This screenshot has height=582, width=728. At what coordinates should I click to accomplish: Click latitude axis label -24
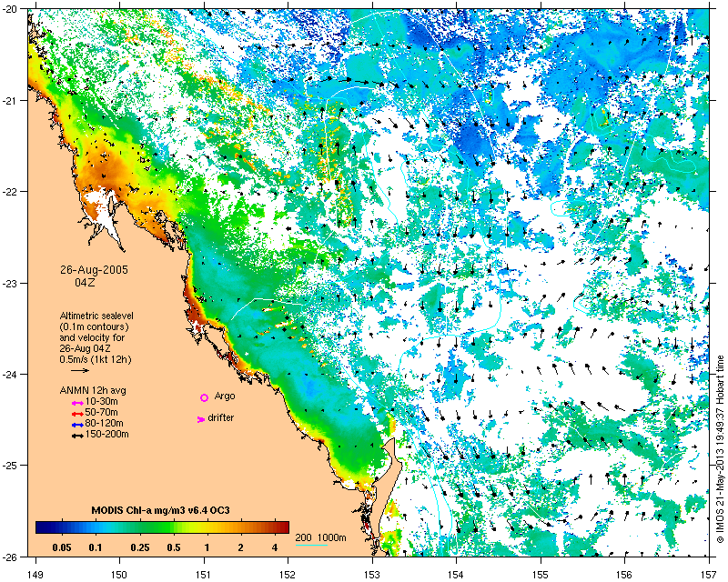point(11,374)
